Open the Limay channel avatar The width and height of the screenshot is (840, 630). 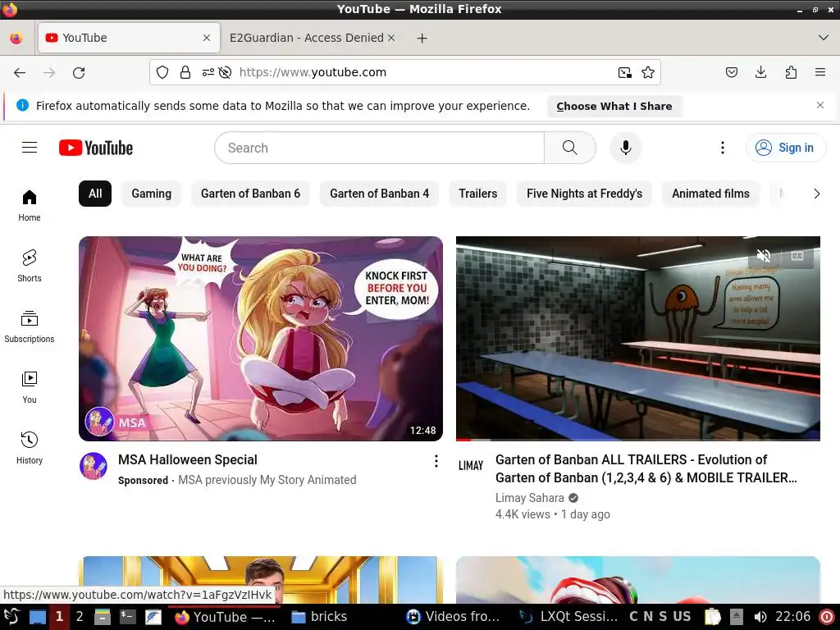[x=470, y=466]
